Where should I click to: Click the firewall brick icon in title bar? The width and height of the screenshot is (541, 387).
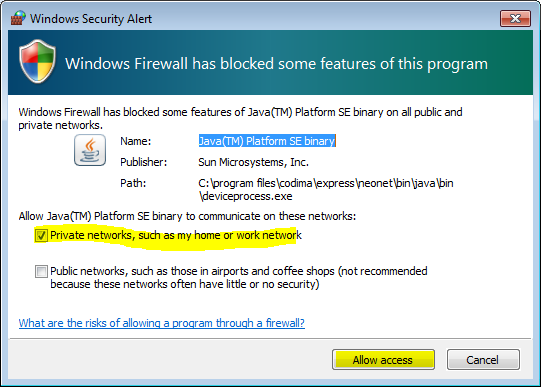(18, 18)
